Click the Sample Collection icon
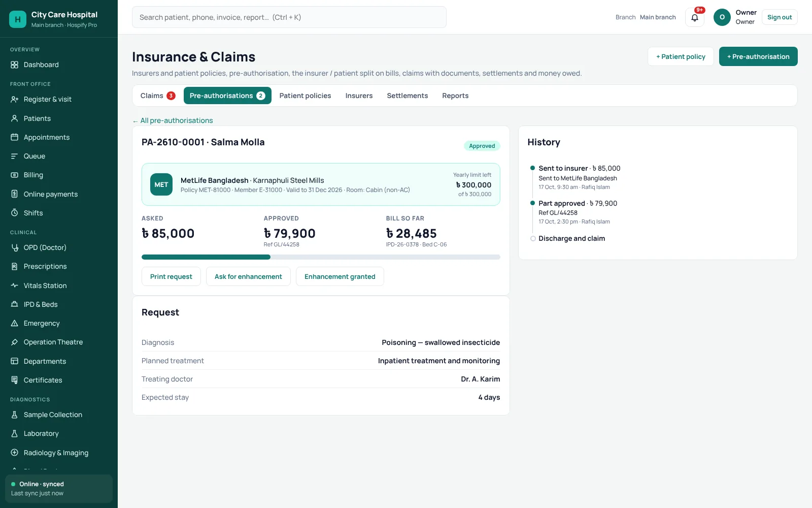The width and height of the screenshot is (812, 508). point(14,415)
